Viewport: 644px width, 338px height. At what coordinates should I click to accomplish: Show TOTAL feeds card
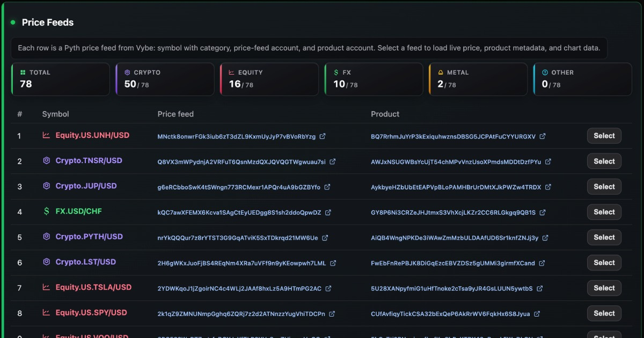61,79
